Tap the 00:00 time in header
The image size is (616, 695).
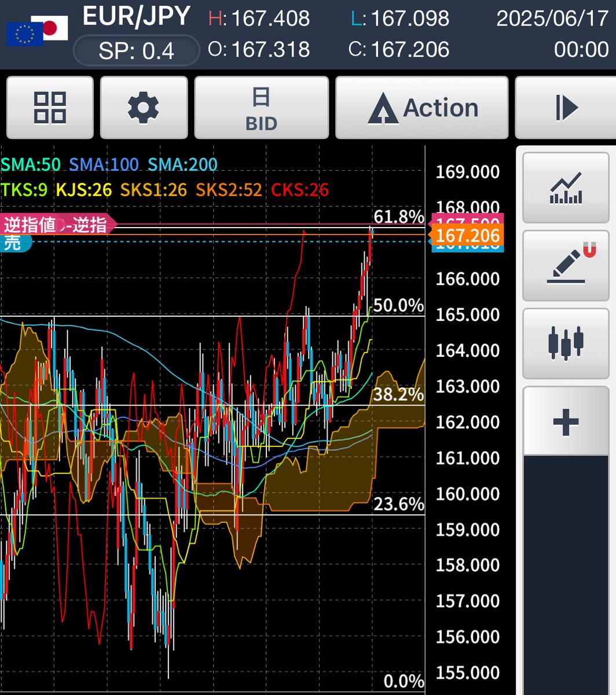click(x=581, y=49)
